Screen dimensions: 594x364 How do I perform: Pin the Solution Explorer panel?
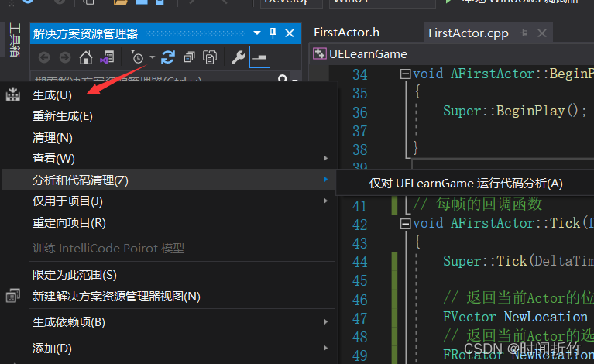pos(273,33)
